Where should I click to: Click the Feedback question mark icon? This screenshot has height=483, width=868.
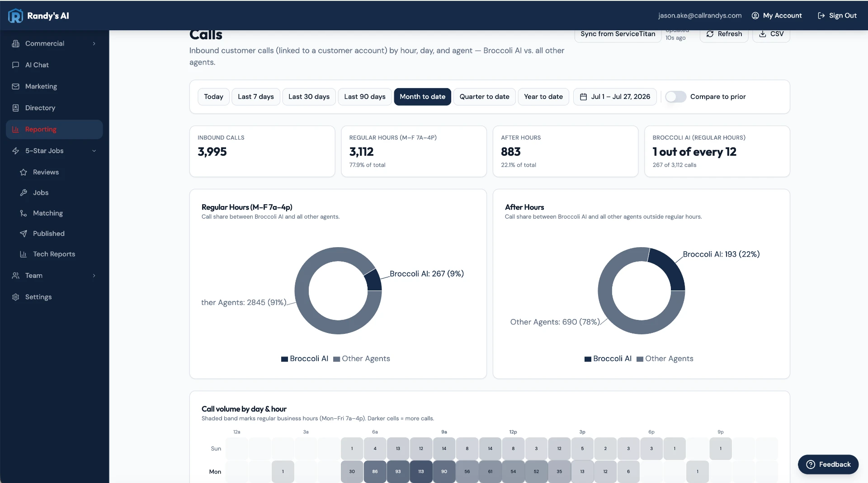(811, 464)
